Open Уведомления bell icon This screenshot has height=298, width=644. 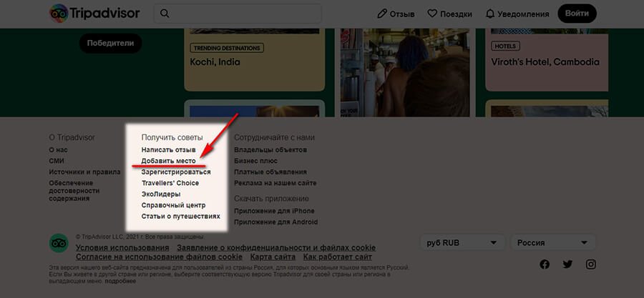[x=490, y=14]
